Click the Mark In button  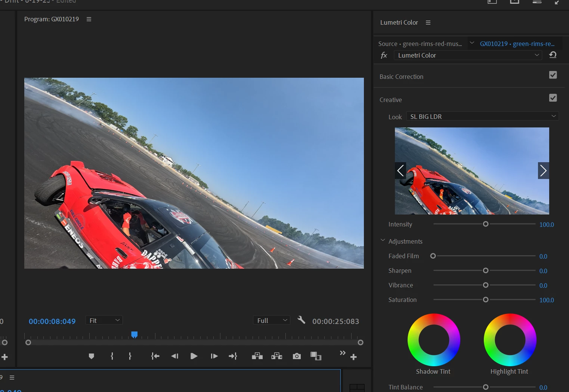pyautogui.click(x=112, y=356)
